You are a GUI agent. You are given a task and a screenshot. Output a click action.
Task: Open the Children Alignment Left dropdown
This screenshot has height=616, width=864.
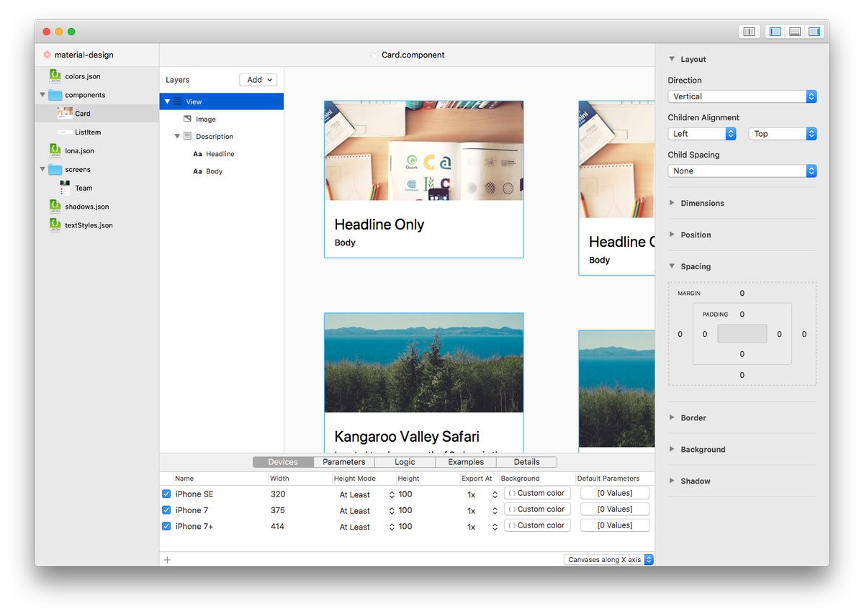(x=702, y=134)
